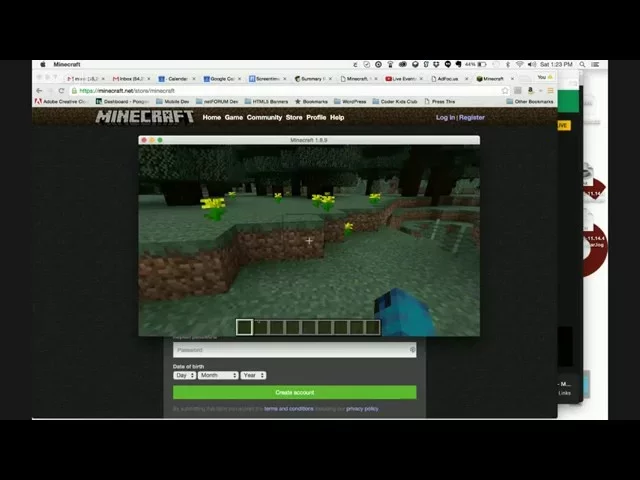Switch to the Summary tab
The image size is (640, 480).
pyautogui.click(x=313, y=78)
